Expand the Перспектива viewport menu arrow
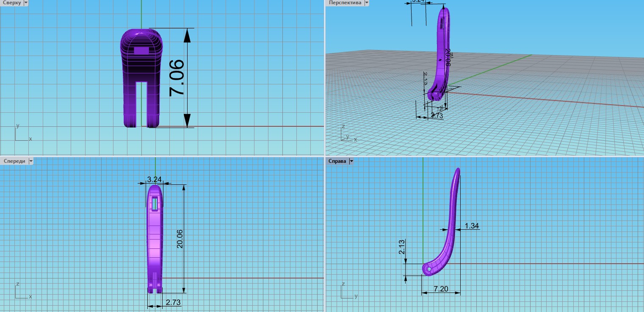Image resolution: width=644 pixels, height=312 pixels. coord(366,3)
